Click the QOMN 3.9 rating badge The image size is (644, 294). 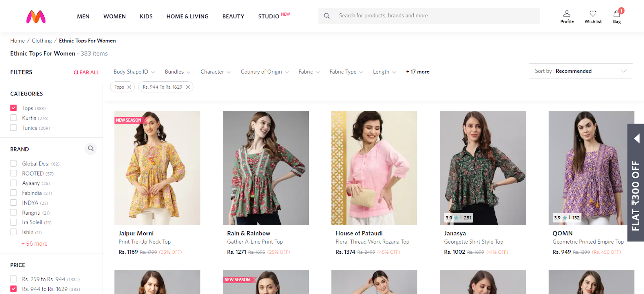point(567,217)
